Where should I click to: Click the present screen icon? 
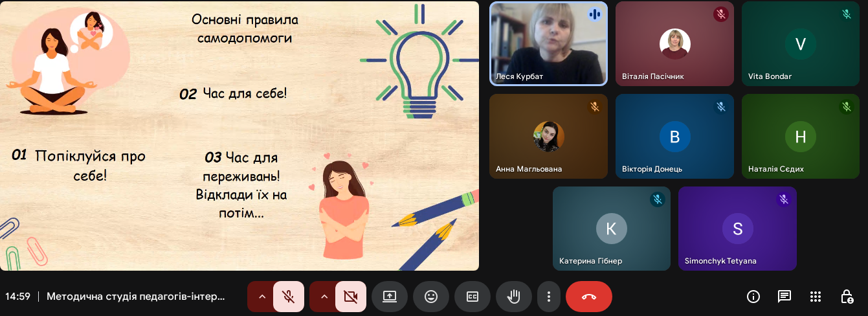390,297
